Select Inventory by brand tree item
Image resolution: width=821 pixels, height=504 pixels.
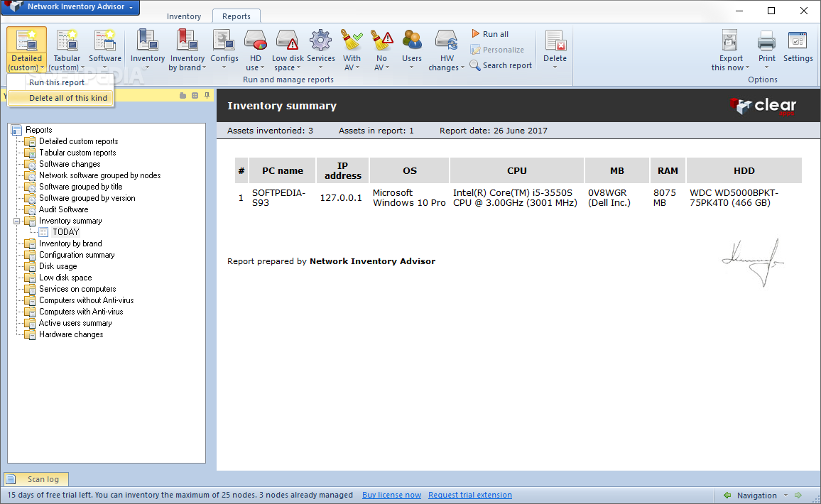(70, 243)
